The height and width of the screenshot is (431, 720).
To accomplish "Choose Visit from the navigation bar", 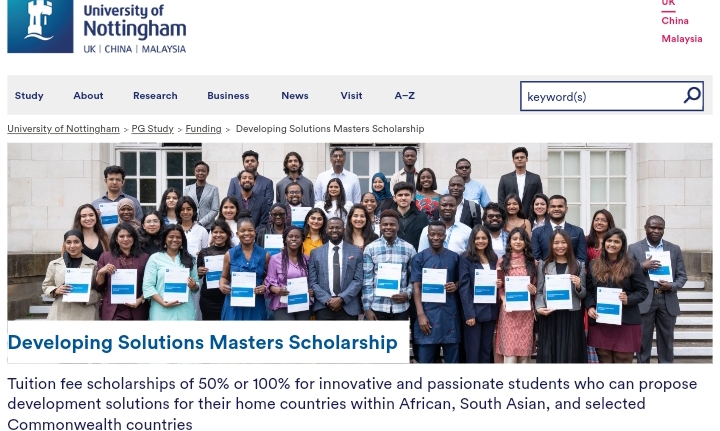I will (x=351, y=96).
